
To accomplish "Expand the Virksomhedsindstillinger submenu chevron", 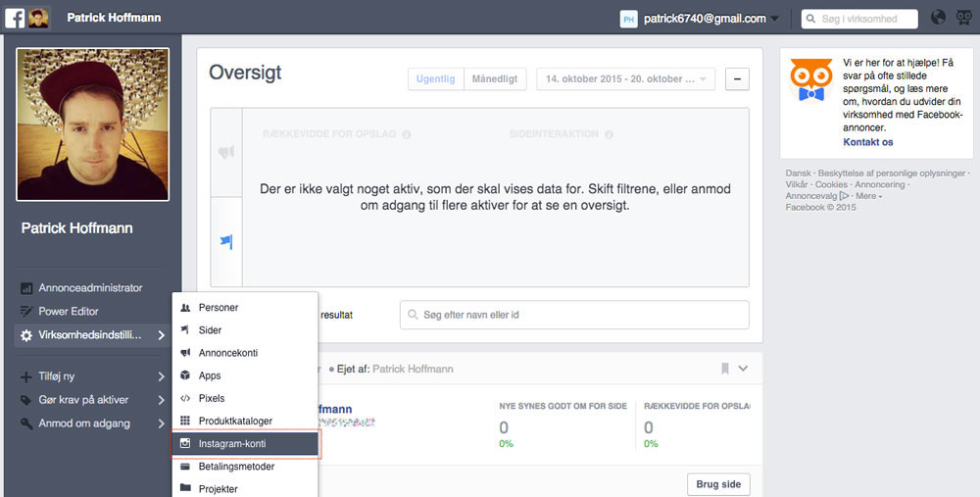I will pyautogui.click(x=162, y=335).
